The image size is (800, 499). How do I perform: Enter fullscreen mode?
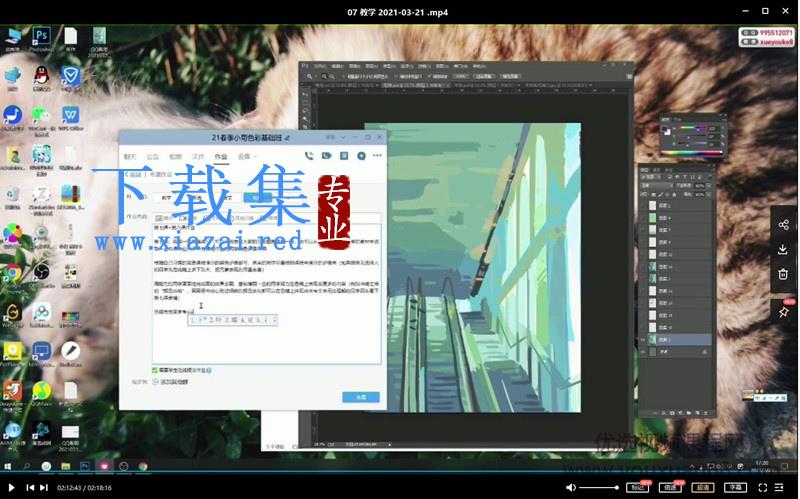(x=763, y=488)
